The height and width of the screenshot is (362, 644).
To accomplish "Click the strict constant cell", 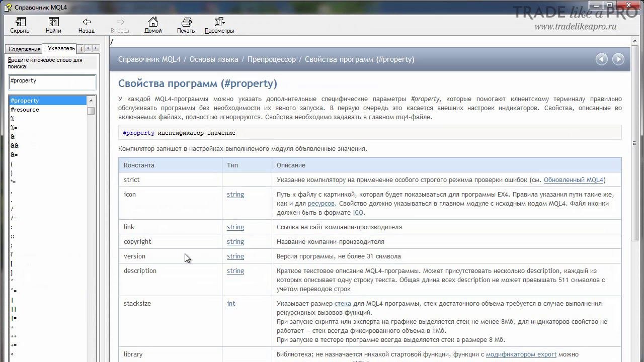I will pyautogui.click(x=171, y=180).
